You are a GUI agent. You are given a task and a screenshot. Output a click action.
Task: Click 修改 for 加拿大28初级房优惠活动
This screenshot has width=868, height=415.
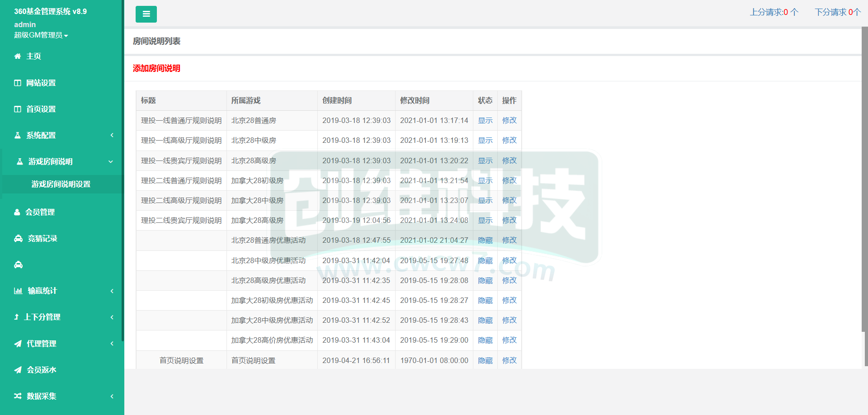tap(509, 300)
